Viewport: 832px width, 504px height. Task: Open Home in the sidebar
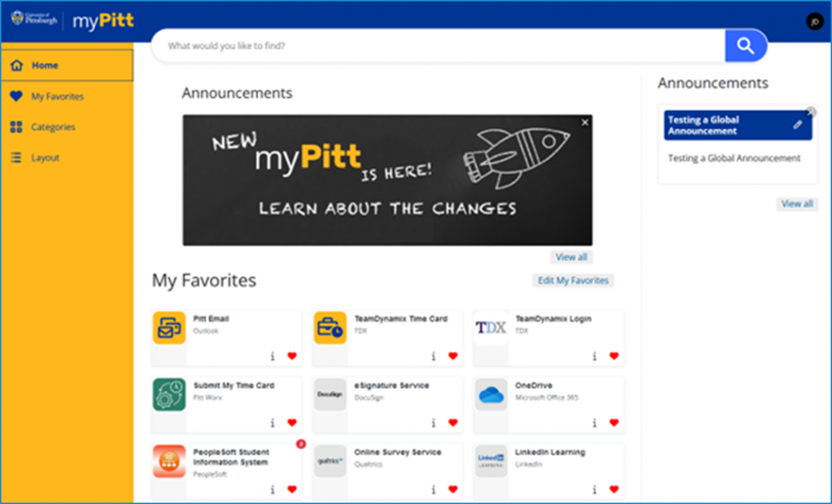[67, 65]
